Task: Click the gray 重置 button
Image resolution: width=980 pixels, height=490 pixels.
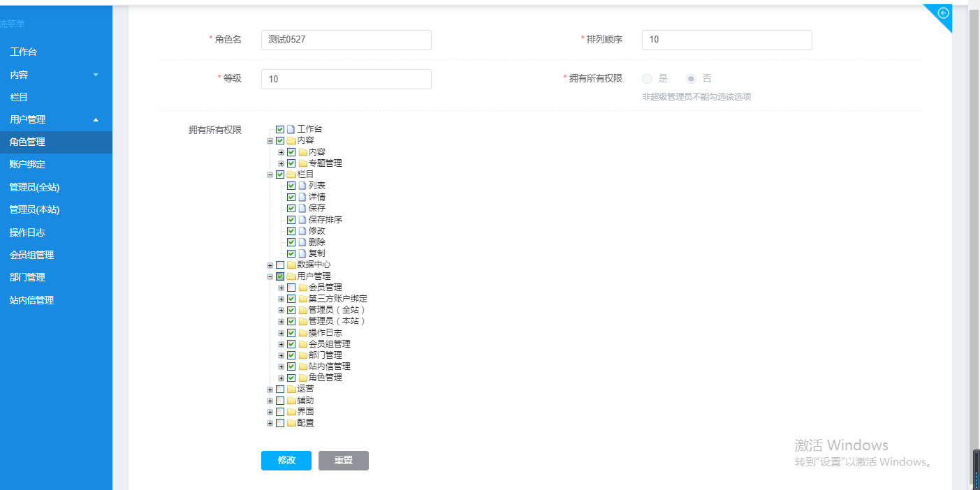Action: [x=344, y=461]
